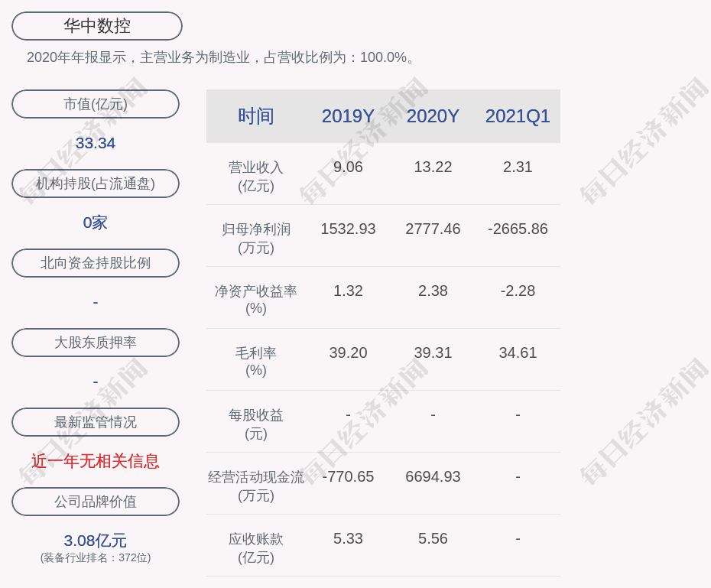Select the red 近一年无相关信息 text
This screenshot has width=711, height=588.
point(96,461)
